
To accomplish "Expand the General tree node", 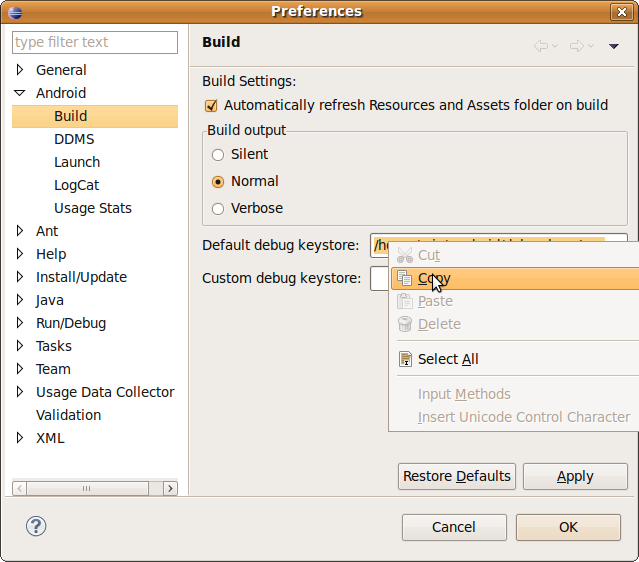I will pyautogui.click(x=19, y=70).
